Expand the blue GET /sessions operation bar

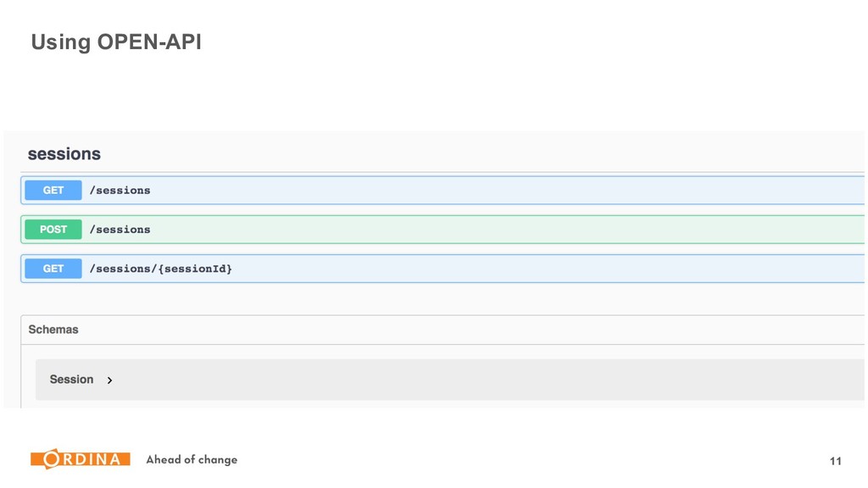[x=442, y=191]
